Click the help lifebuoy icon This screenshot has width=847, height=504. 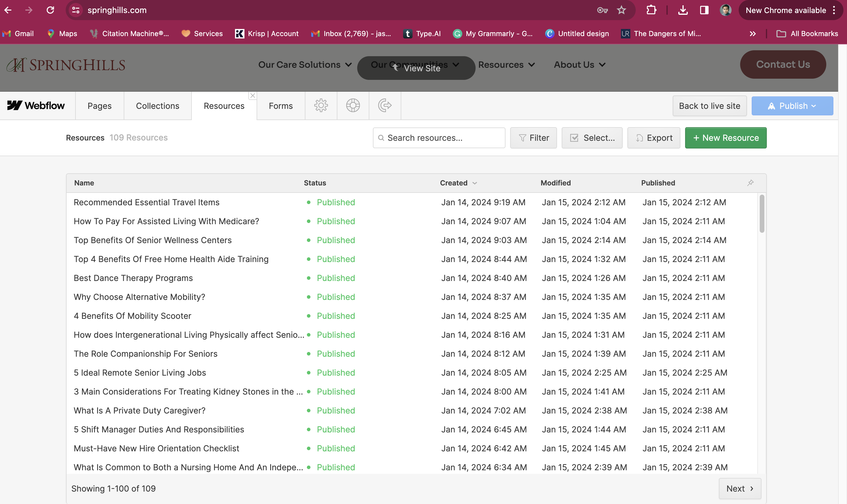coord(353,106)
